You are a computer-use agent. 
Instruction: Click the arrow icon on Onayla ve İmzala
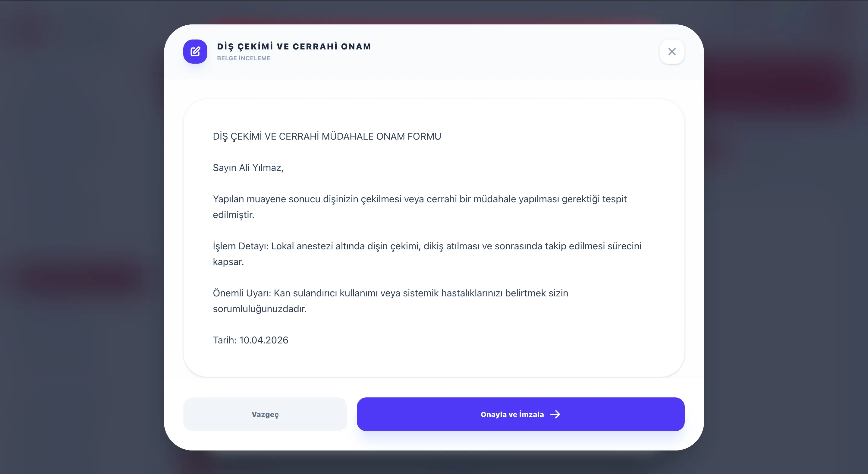click(555, 414)
